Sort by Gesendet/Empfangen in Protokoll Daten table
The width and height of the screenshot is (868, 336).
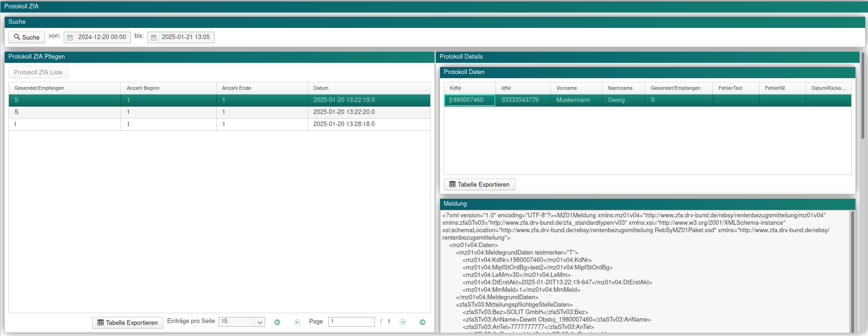tap(679, 88)
